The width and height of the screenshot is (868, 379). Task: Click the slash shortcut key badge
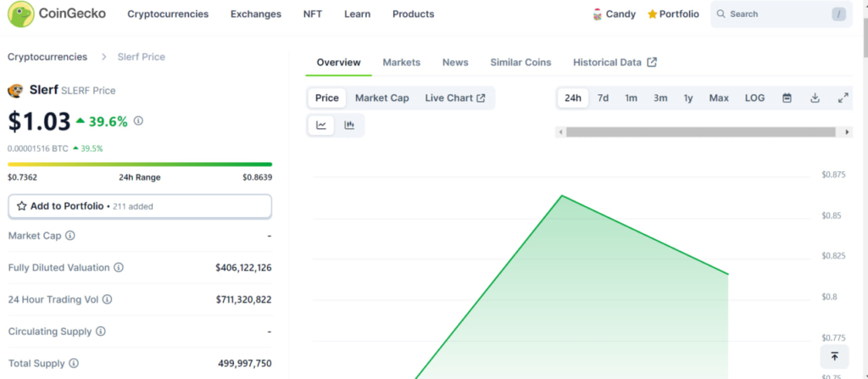(838, 14)
